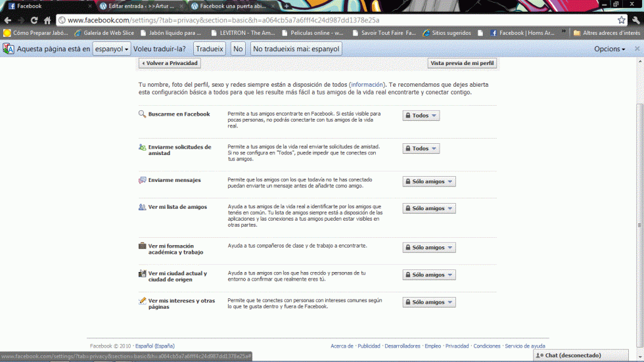Click Vista previa de mi perfil button

coord(462,64)
